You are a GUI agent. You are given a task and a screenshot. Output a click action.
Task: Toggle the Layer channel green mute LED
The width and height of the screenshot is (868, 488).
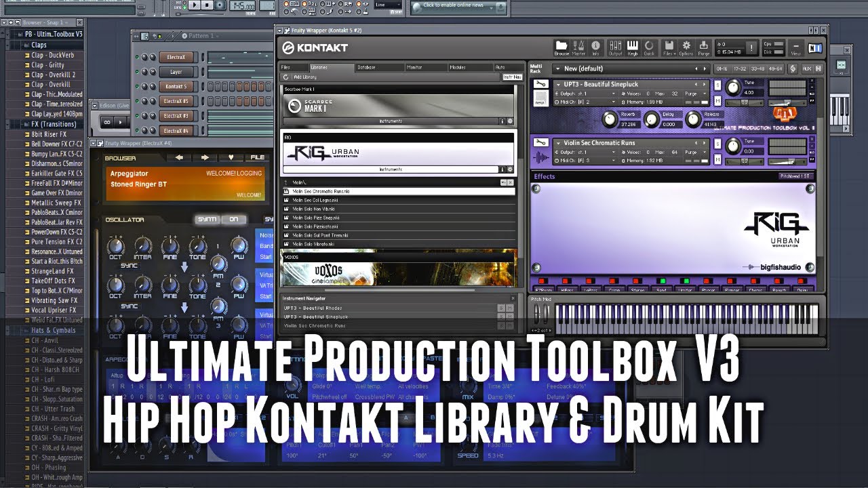[137, 72]
